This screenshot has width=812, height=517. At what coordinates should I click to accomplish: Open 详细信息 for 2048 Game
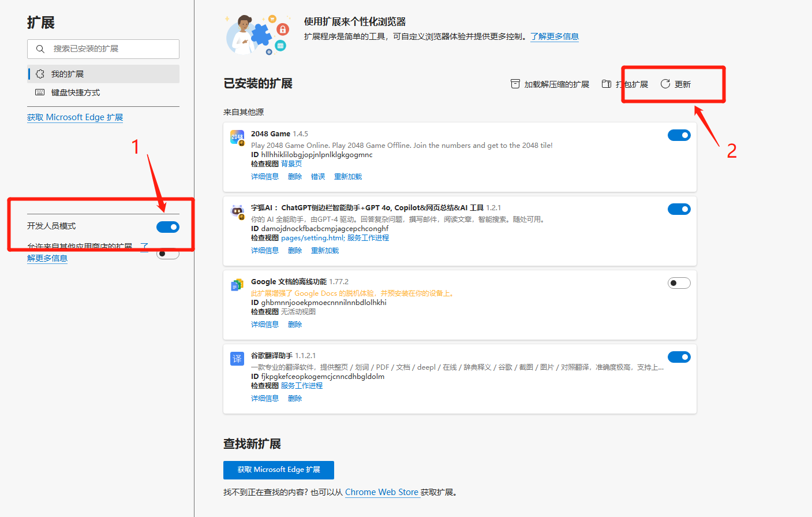(x=265, y=177)
